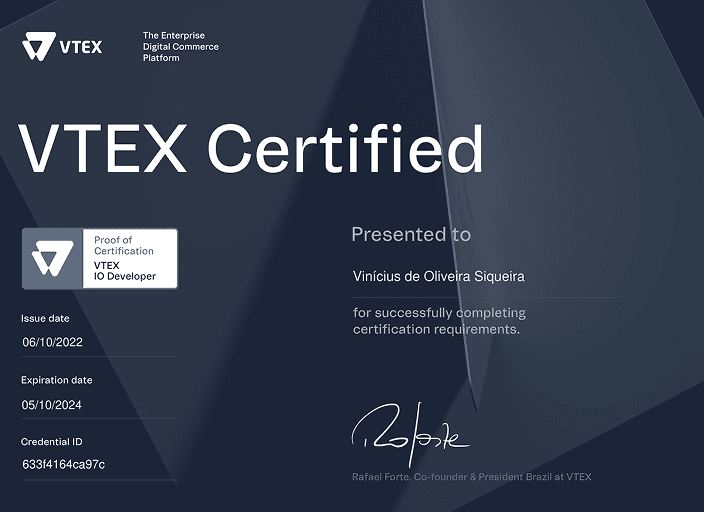
Task: Click the recipient name Vinícius de Oliveira Siqueira
Action: point(438,276)
